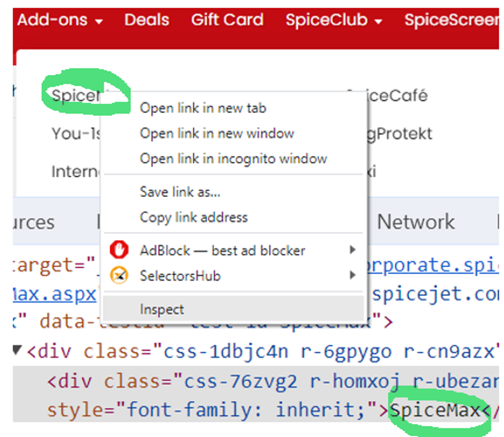The image size is (504, 437).
Task: Choose Open link in new window
Action: click(217, 134)
